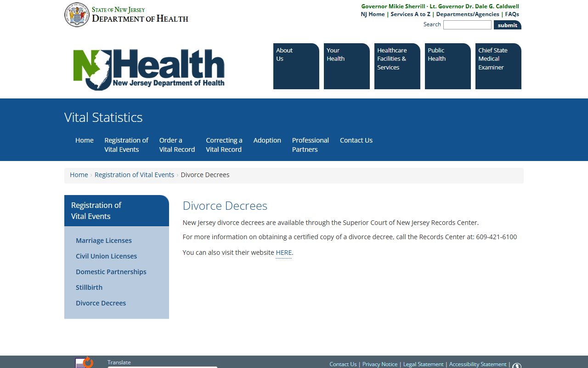The image size is (588, 368).
Task: Open the About Us navigation tile
Action: [296, 66]
